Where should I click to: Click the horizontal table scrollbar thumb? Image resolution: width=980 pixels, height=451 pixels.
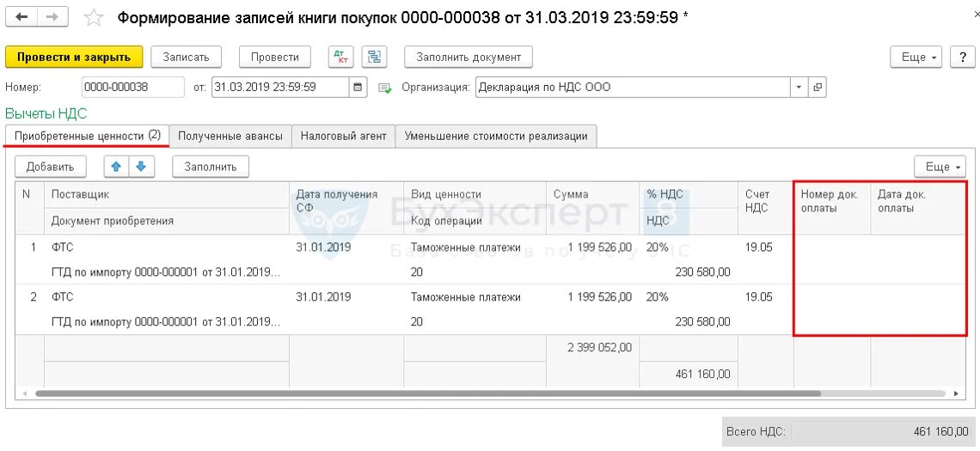428,393
